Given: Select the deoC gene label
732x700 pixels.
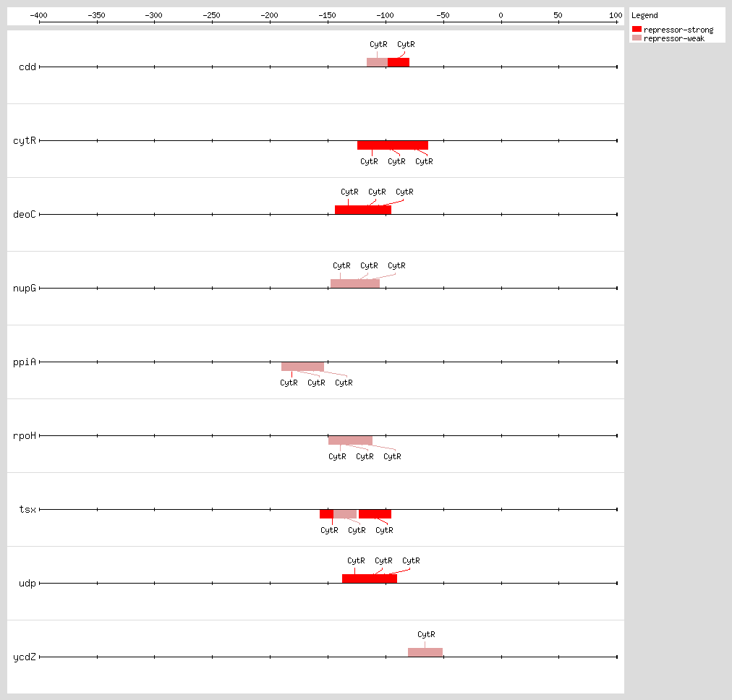Looking at the screenshot, I should (x=25, y=214).
